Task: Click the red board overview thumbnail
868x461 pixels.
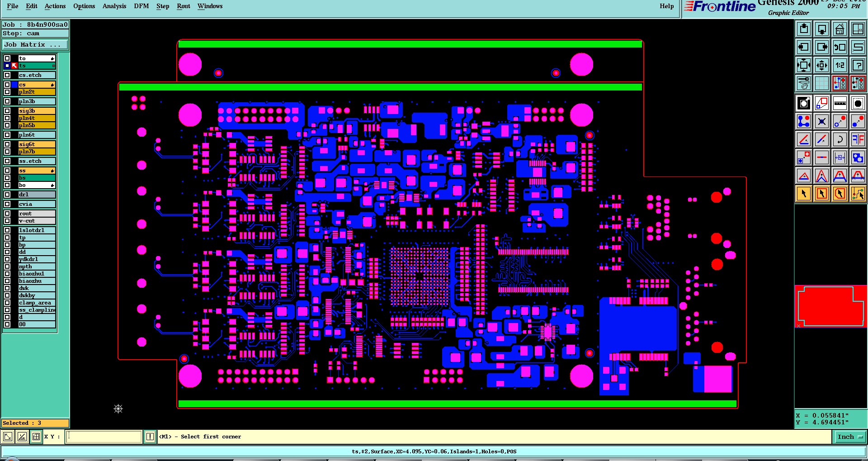Action: click(x=830, y=306)
